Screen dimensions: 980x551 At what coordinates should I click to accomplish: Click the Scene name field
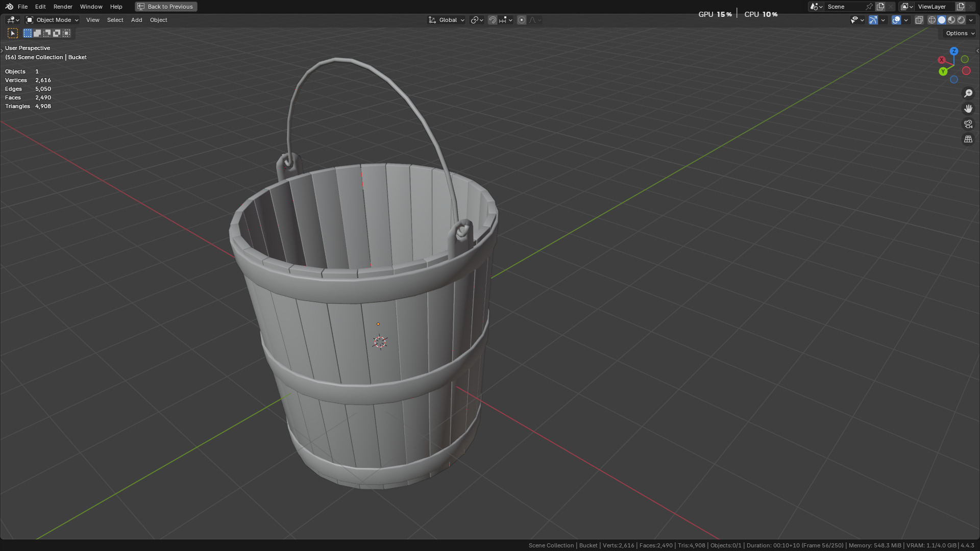coord(845,7)
